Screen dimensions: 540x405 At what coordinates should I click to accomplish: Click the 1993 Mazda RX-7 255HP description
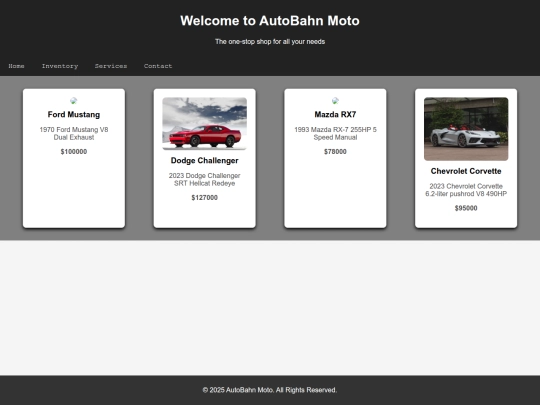335,134
